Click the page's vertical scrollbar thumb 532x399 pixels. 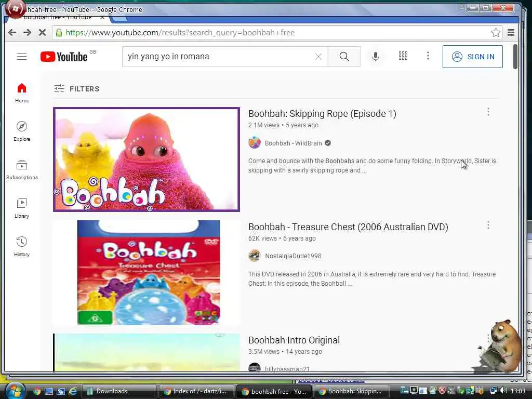tap(515, 57)
